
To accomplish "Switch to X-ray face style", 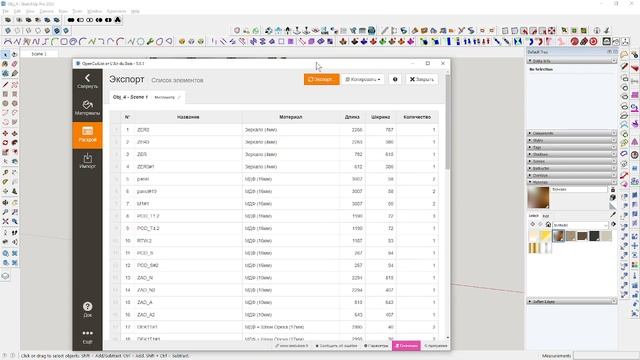I will 8,31.
